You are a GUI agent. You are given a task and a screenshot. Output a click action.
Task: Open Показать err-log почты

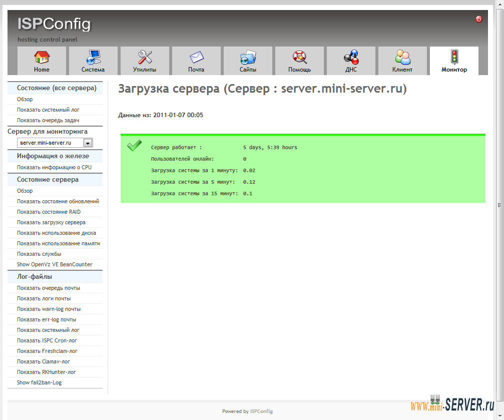46,320
